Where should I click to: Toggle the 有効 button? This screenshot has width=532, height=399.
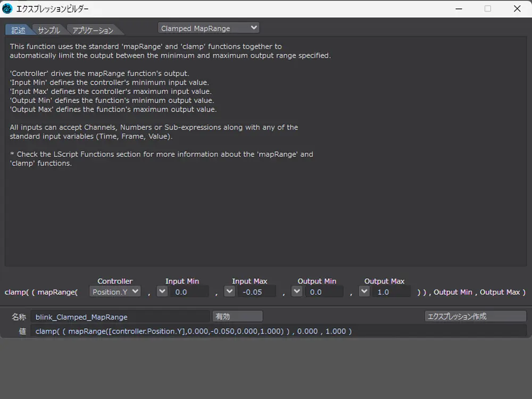coord(237,317)
